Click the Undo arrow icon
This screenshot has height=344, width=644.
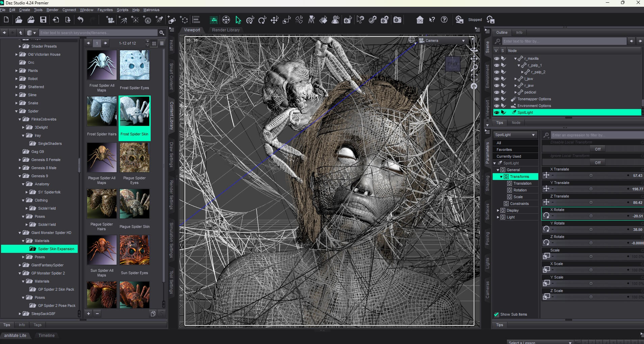pos(80,20)
